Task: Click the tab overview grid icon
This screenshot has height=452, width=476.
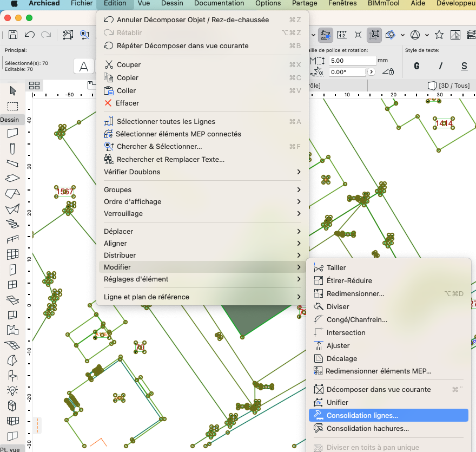Action: coord(34,86)
